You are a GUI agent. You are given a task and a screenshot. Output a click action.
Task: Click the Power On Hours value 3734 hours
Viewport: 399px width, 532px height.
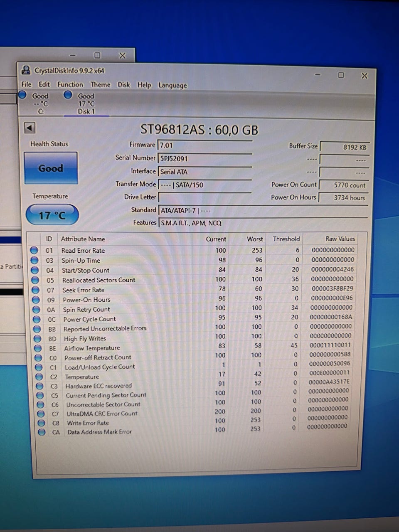[x=344, y=198]
